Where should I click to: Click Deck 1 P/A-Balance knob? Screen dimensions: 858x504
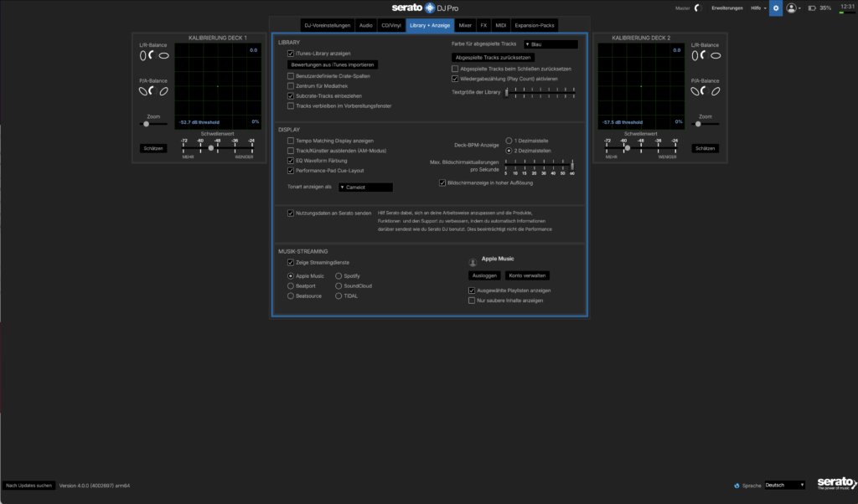point(152,91)
